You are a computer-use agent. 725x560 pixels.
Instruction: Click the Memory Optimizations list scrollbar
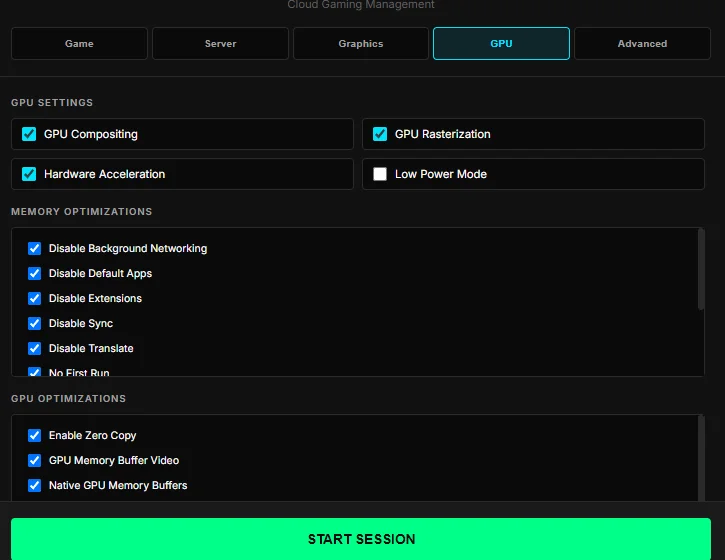701,269
